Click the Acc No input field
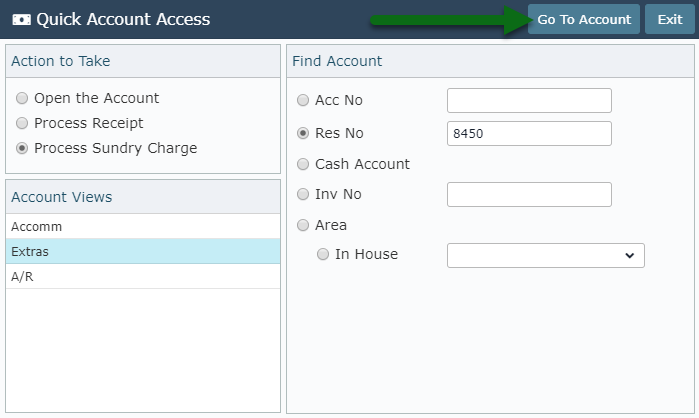Screen dimensions: 699x418 pyautogui.click(x=529, y=100)
